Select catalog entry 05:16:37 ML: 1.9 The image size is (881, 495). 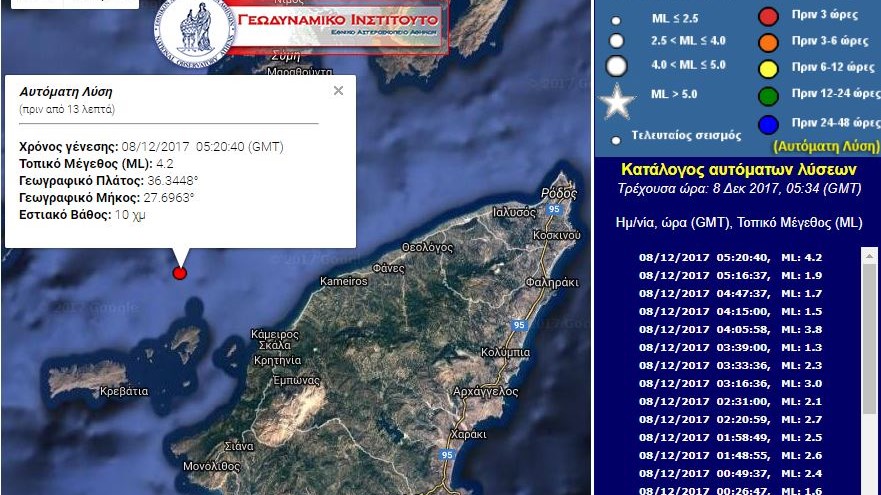pos(730,275)
